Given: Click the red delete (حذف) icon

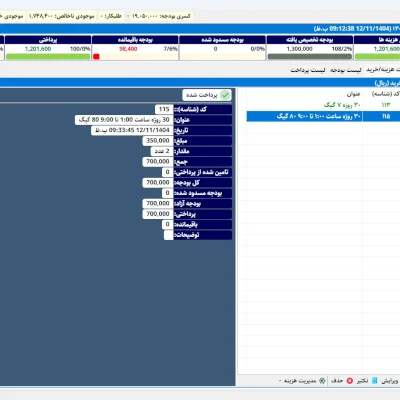Looking at the screenshot, I should coord(349,381).
